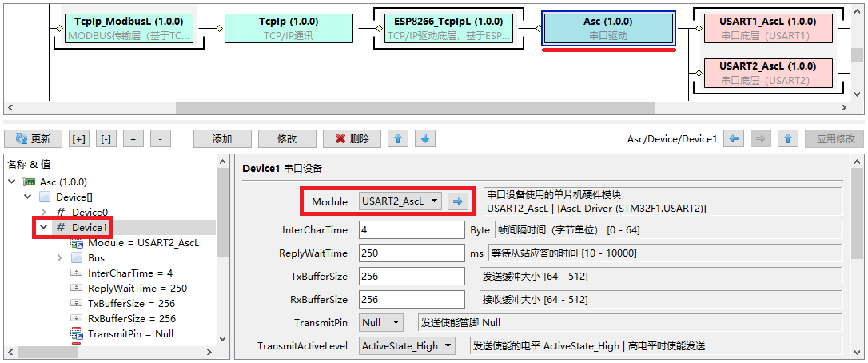Viewport: 868px width, 363px height.
Task: Navigate forward with greyed right arrow icon
Action: pyautogui.click(x=761, y=138)
